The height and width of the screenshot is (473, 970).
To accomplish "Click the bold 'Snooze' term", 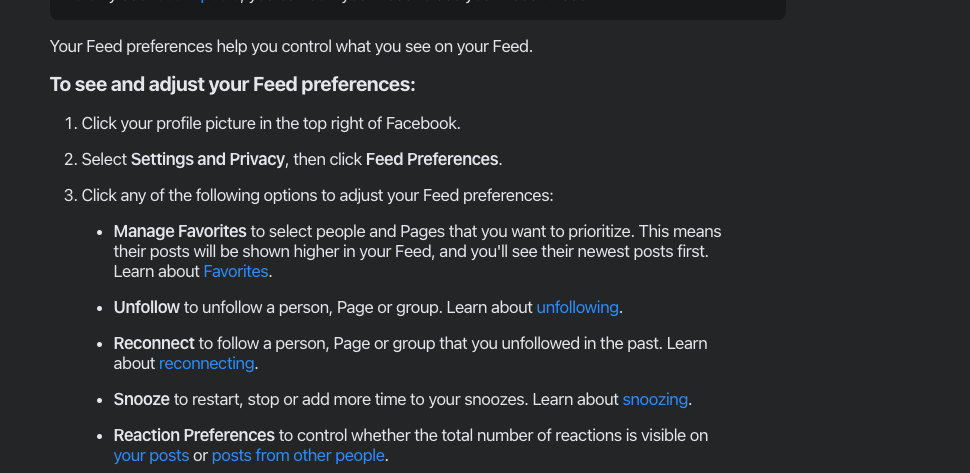I will click(x=142, y=399).
